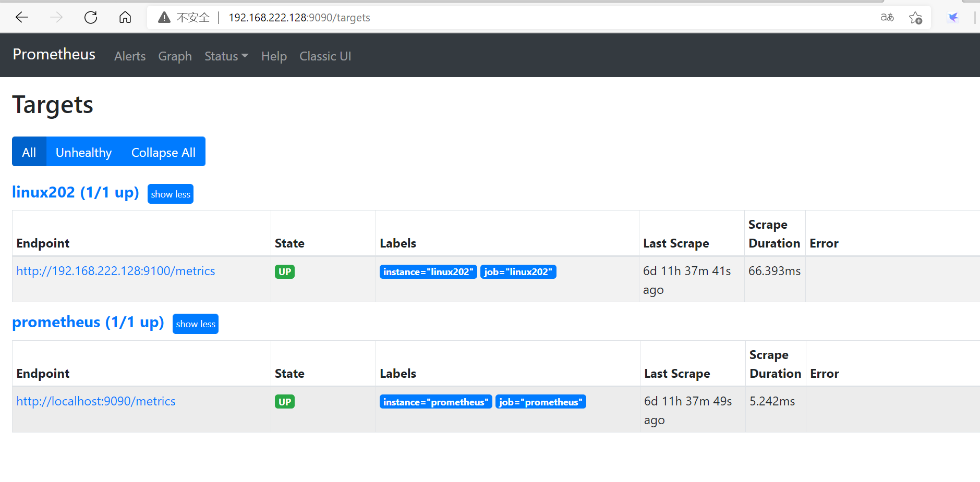This screenshot has width=980, height=482.
Task: Click the job="prometheus" label badge
Action: 541,402
